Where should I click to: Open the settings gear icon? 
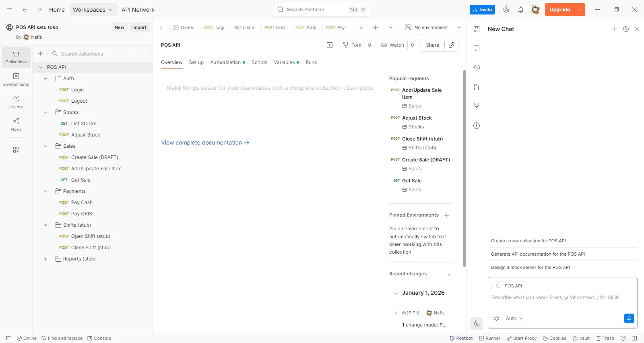tap(506, 10)
